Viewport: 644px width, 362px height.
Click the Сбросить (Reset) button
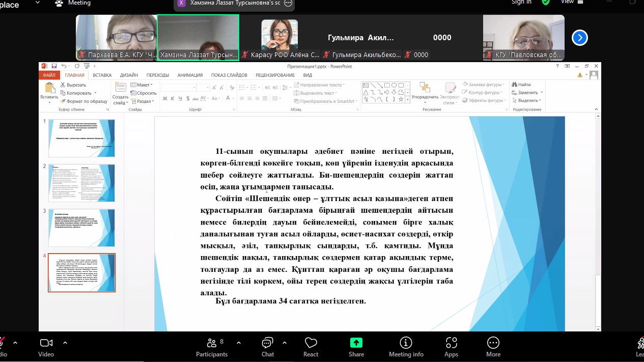pos(144,93)
